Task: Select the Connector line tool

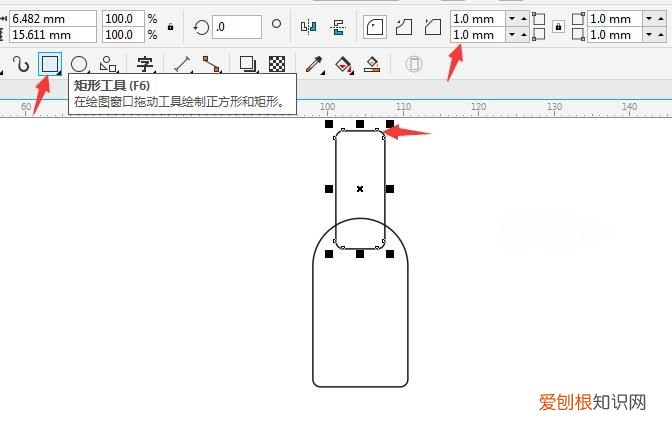Action: [x=211, y=65]
